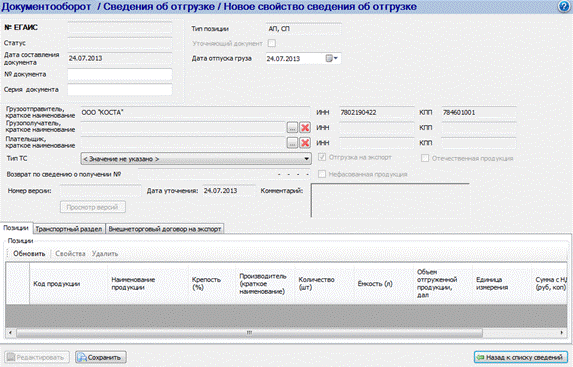Toggle Отгрузка на экспорт checkbox
Viewport: 573px width, 367px height.
click(322, 157)
